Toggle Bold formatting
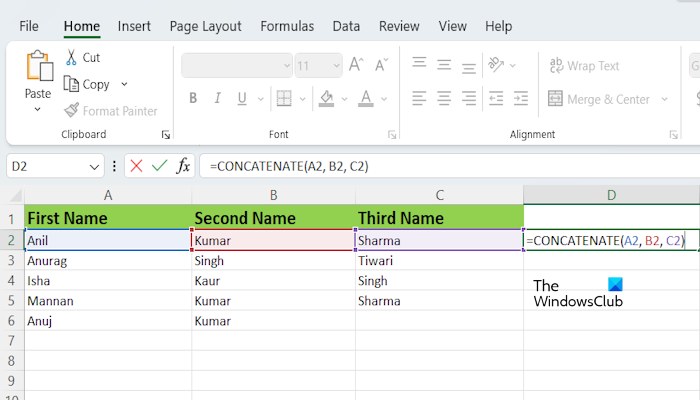 [194, 99]
